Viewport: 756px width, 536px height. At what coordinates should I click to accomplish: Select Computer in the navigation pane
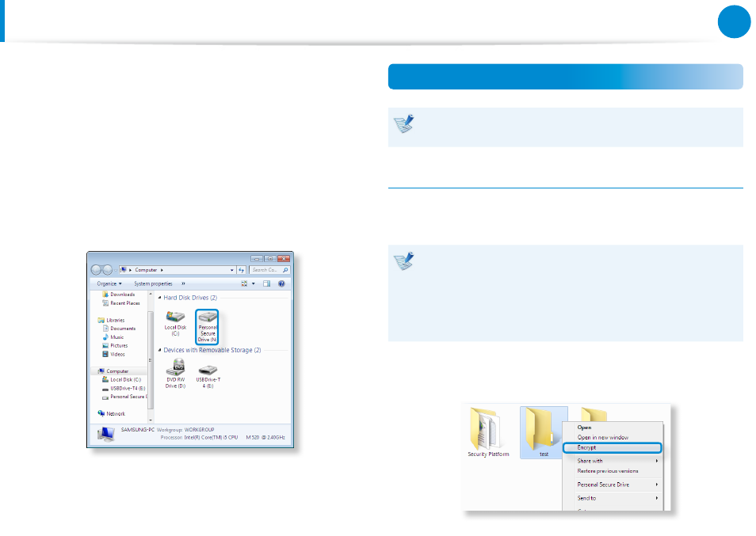[x=113, y=371]
